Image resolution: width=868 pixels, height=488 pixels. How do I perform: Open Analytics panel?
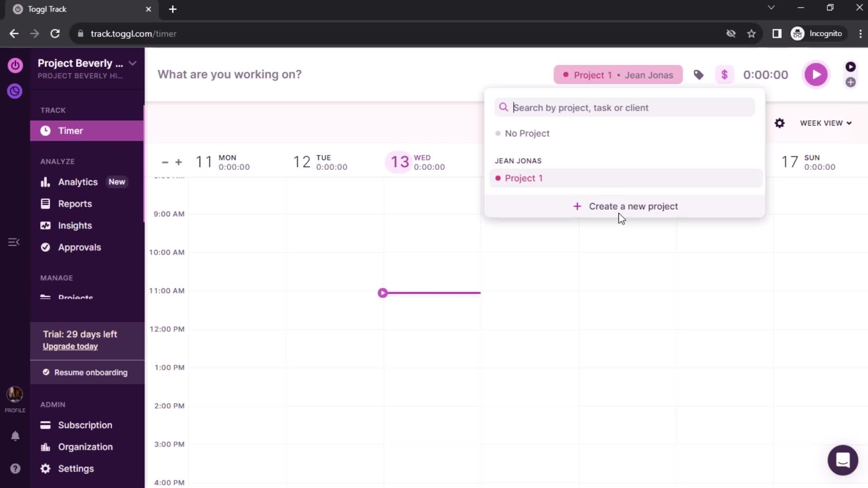point(77,181)
